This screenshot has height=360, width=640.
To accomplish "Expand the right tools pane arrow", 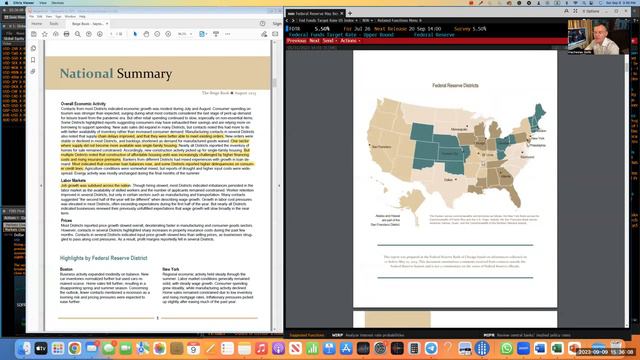I will click(x=279, y=186).
